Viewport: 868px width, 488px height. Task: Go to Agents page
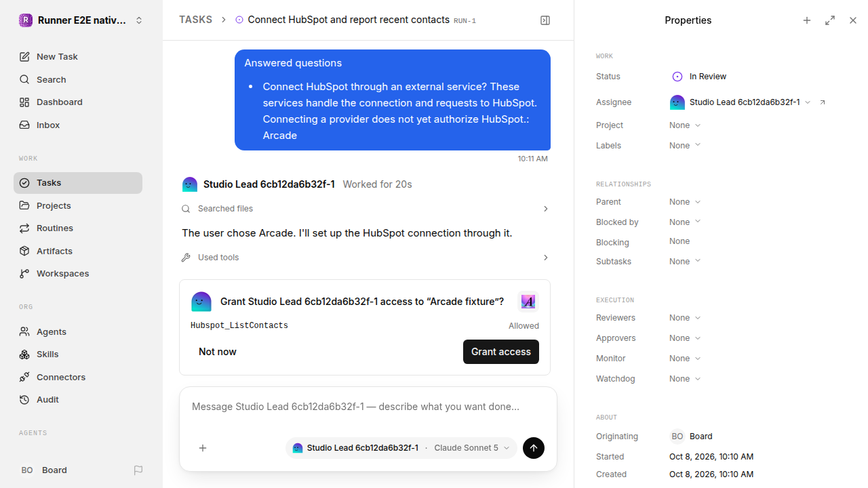pyautogui.click(x=78, y=332)
